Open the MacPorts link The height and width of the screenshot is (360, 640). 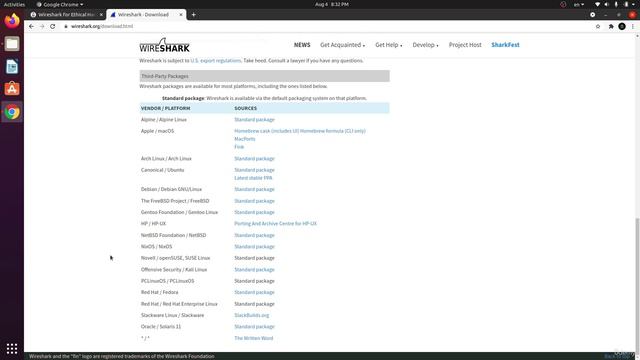[244, 139]
